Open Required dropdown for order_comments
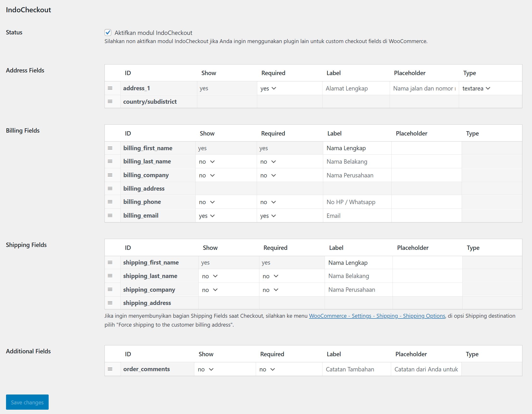 point(267,369)
